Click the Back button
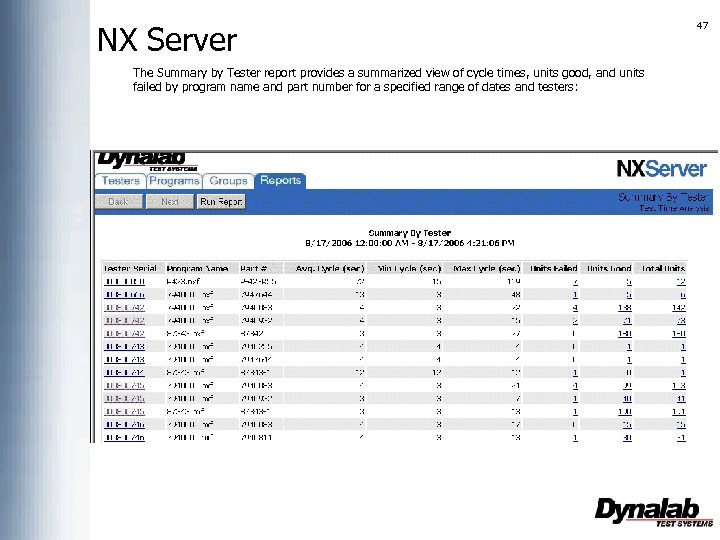The image size is (720, 540). [118, 202]
